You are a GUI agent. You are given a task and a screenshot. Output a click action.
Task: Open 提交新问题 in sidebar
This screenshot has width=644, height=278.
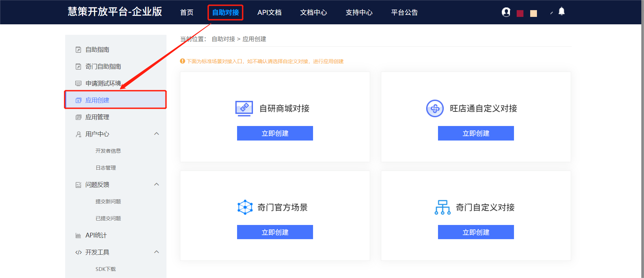tap(108, 202)
